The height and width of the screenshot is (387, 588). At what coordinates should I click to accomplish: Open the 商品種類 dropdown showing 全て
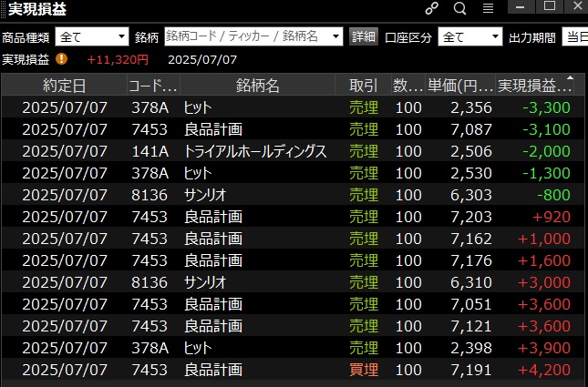pos(92,36)
